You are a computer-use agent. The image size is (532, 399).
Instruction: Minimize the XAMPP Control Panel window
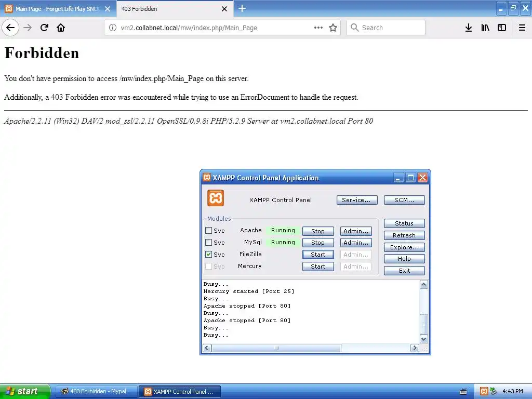[398, 178]
